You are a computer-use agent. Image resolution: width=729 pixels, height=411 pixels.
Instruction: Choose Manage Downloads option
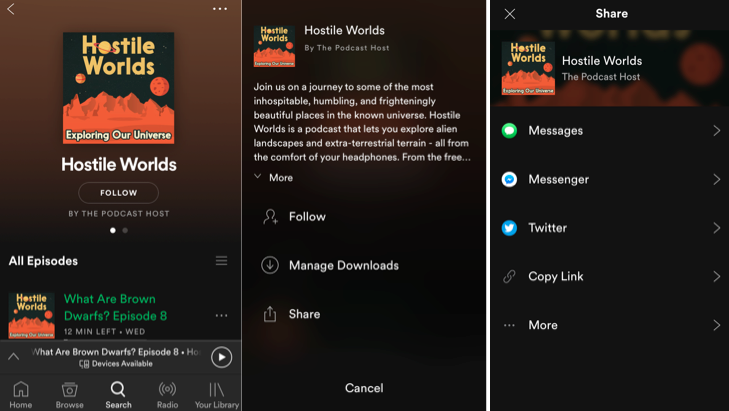point(343,266)
